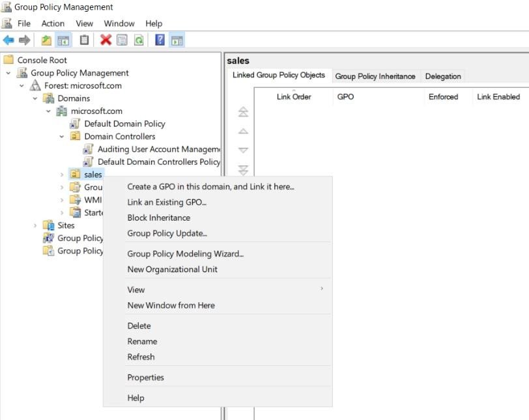This screenshot has height=420, width=529.
Task: Click the Up one level folder icon
Action: [x=46, y=40]
